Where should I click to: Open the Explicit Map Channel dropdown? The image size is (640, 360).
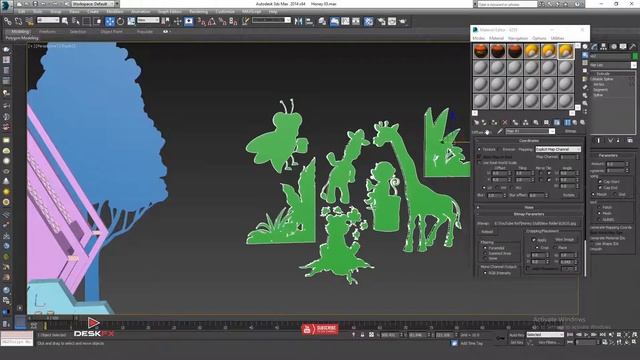[x=558, y=149]
